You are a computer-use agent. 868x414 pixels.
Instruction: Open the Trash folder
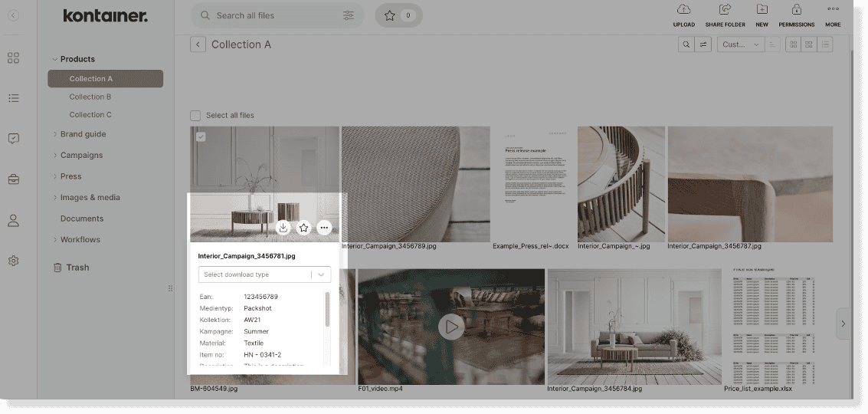point(77,267)
